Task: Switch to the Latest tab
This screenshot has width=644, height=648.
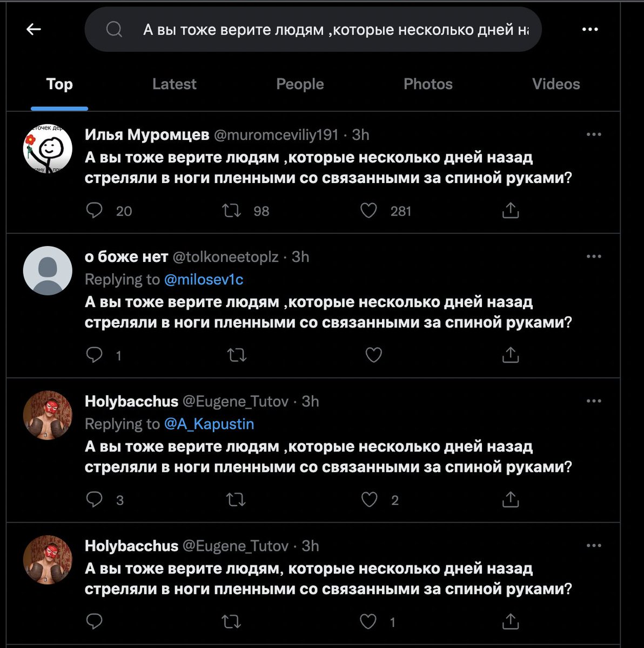Action: click(174, 84)
